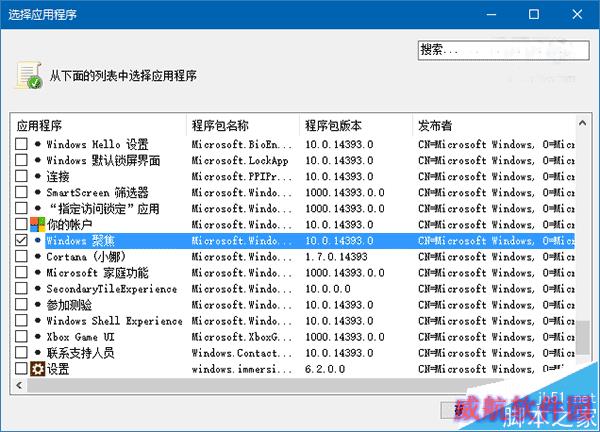Screen dimensions: 600x432
Task: Click the Windows.Contact... package name cell
Action: pyautogui.click(x=242, y=353)
